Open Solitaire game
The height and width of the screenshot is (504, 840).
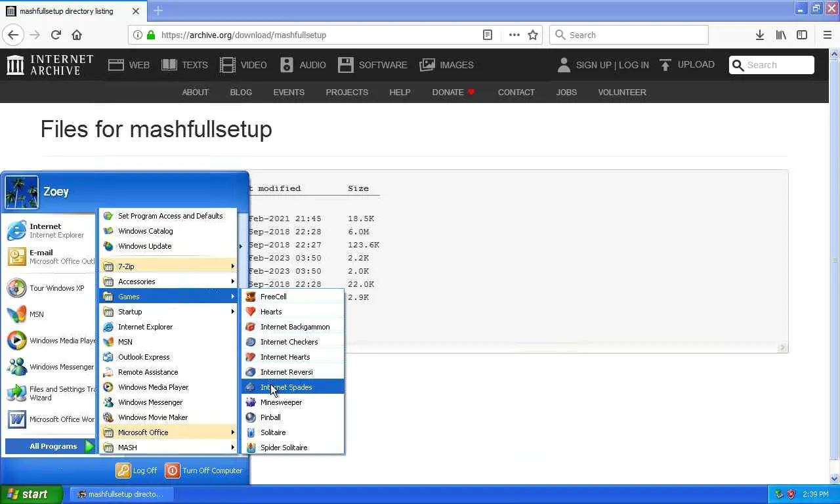coord(293,432)
